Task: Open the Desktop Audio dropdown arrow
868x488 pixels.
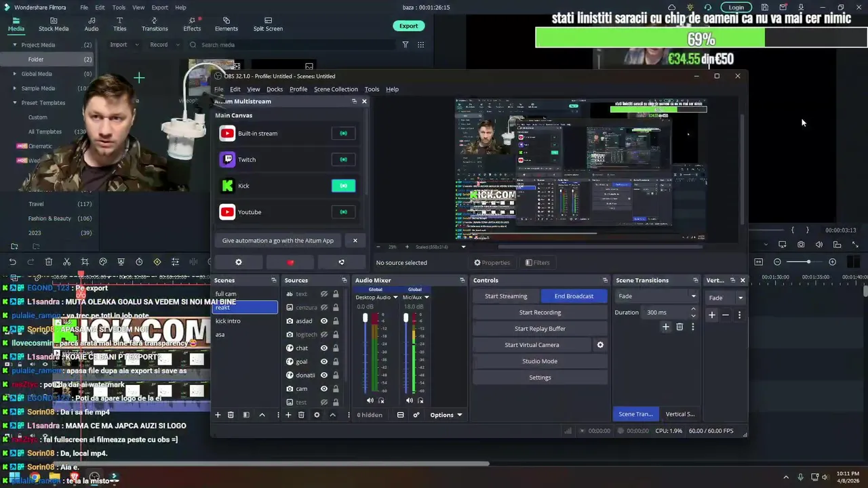Action: point(395,297)
